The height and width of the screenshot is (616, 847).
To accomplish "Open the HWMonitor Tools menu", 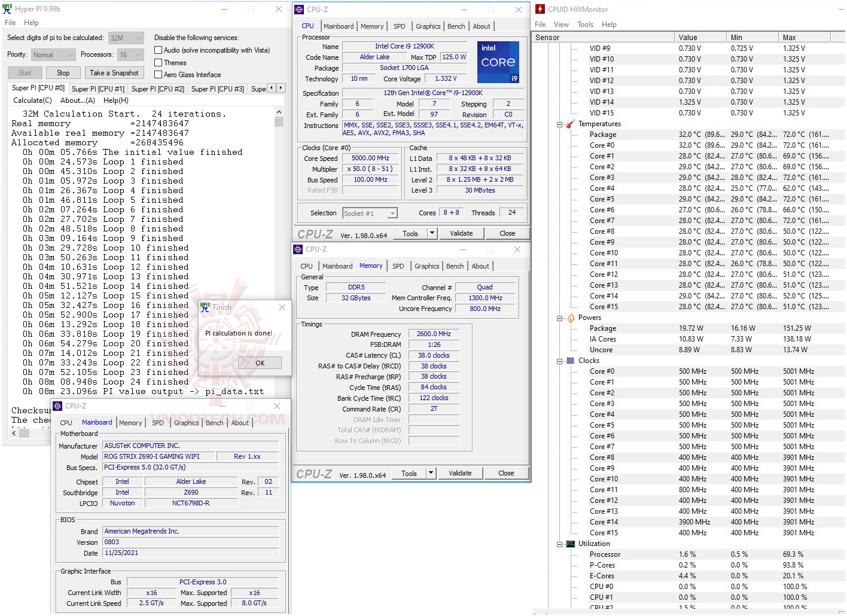I will pyautogui.click(x=585, y=25).
